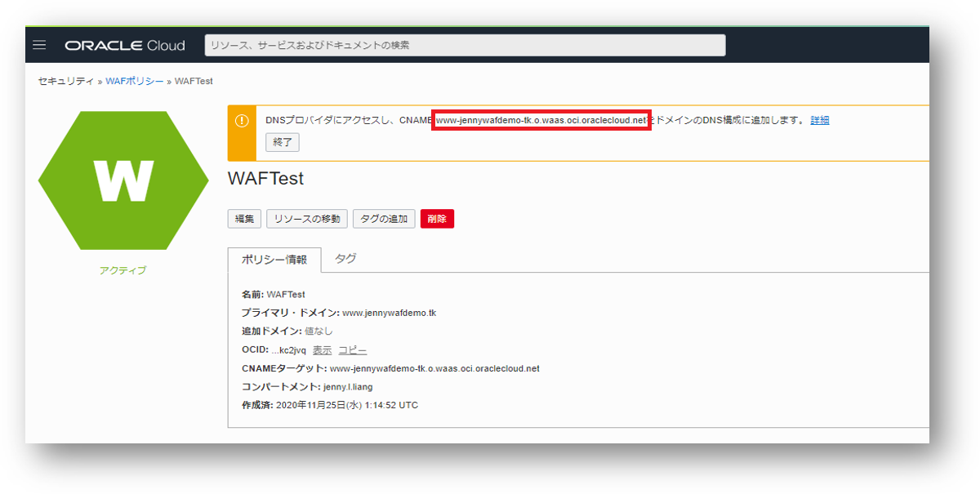Click the 編集 button to edit WAFTest
980x494 pixels.
click(x=243, y=218)
